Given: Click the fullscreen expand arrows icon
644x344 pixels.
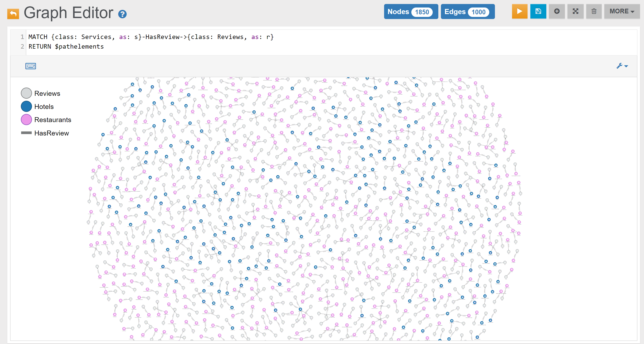Looking at the screenshot, I should click(575, 11).
